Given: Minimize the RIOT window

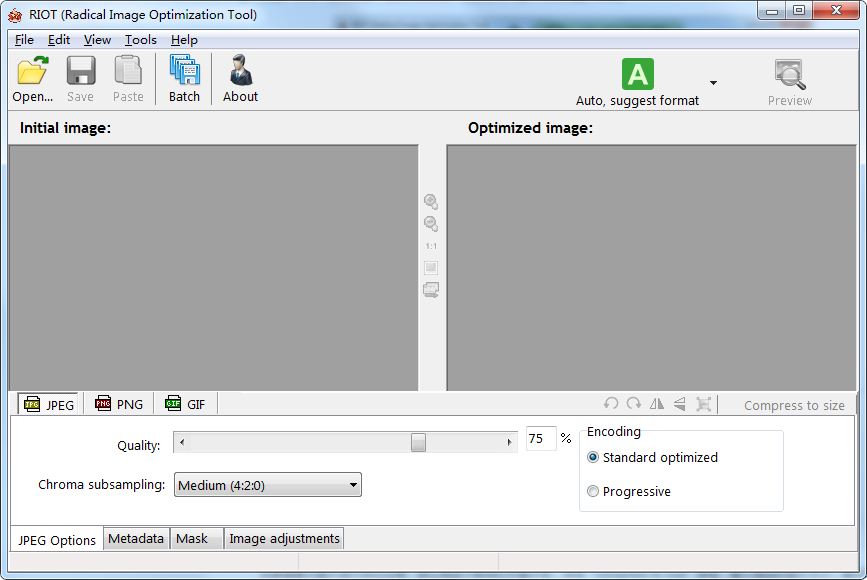Looking at the screenshot, I should pyautogui.click(x=772, y=11).
